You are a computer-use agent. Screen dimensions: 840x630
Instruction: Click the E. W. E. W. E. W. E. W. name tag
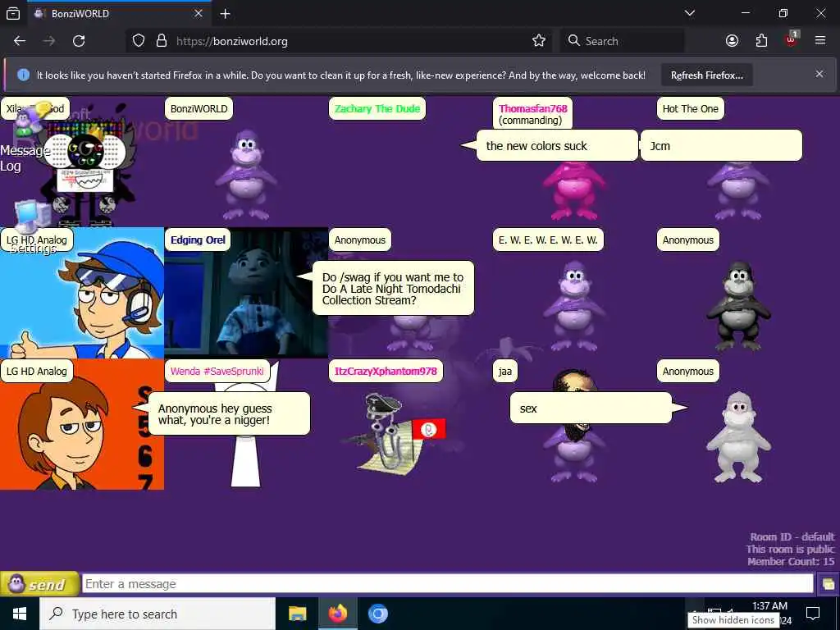[548, 240]
